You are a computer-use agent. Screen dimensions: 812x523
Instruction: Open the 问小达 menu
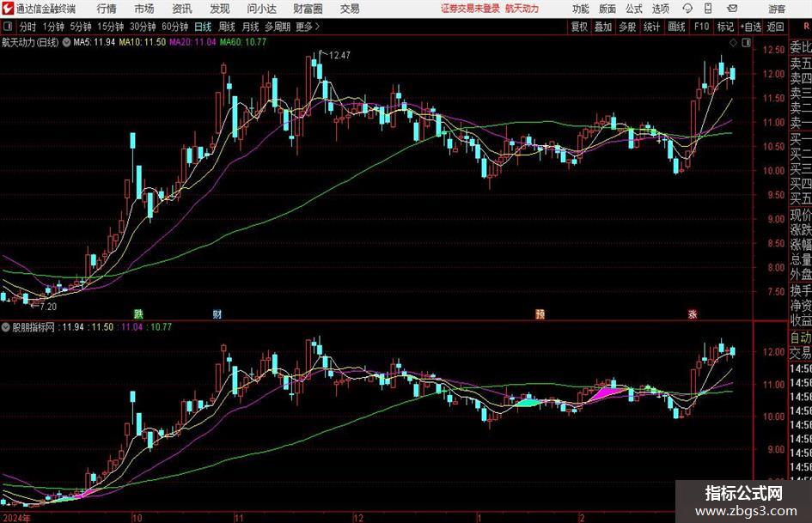click(x=261, y=9)
